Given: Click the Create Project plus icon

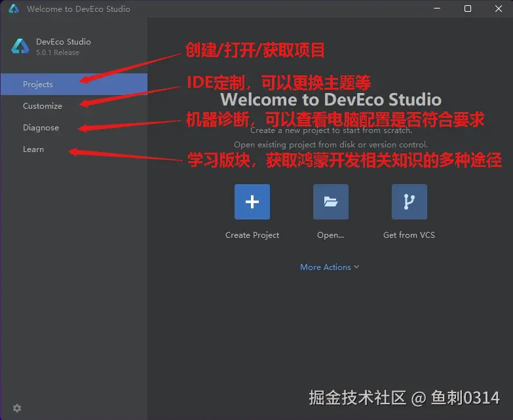Looking at the screenshot, I should point(252,202).
